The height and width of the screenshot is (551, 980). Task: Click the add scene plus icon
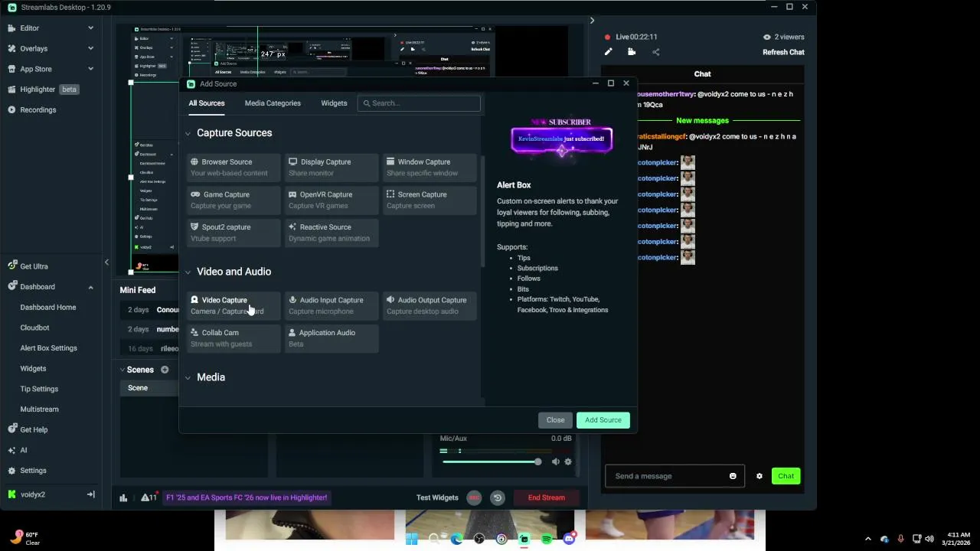pos(165,370)
